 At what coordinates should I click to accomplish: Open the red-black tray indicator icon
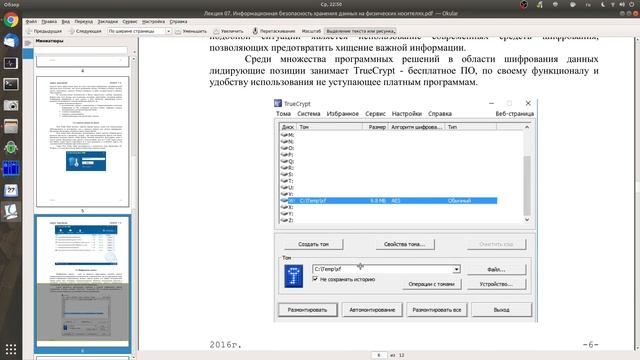coord(524,4)
